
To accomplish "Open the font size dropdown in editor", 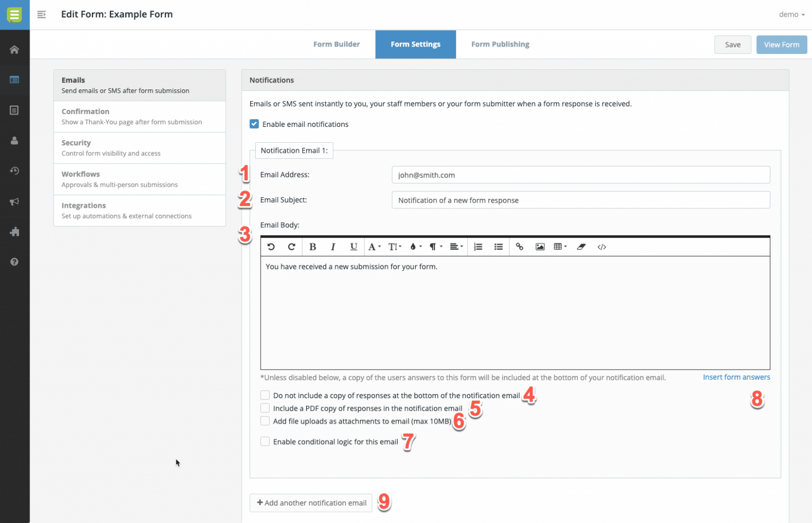I will [x=393, y=246].
